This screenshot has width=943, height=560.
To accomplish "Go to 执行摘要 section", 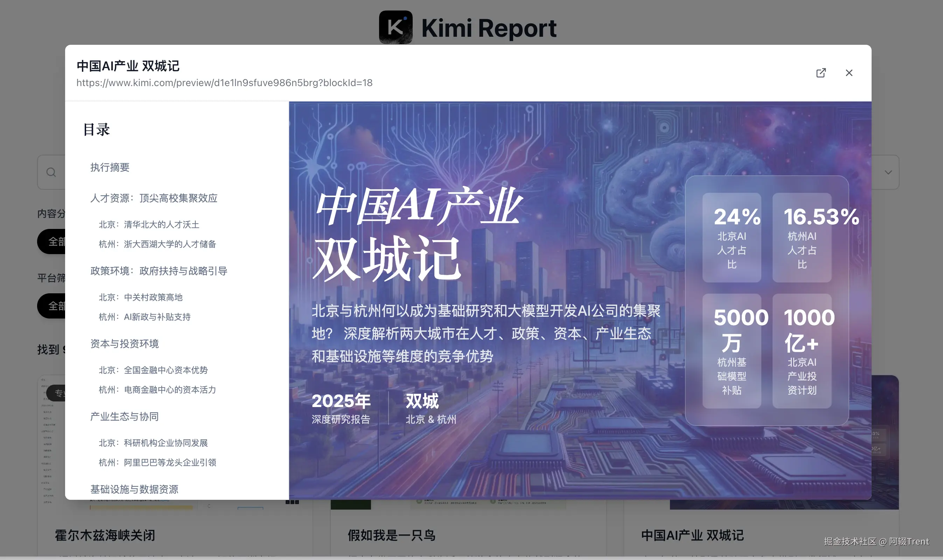I will [110, 167].
